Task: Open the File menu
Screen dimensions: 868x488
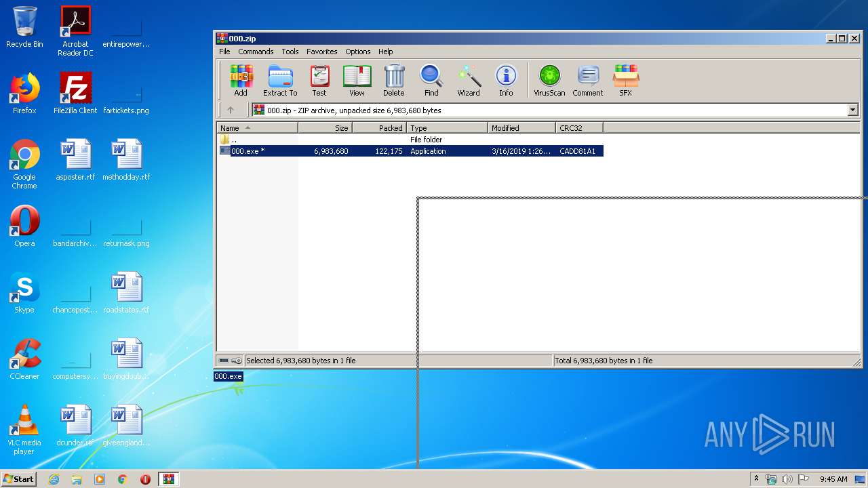Action: tap(224, 52)
